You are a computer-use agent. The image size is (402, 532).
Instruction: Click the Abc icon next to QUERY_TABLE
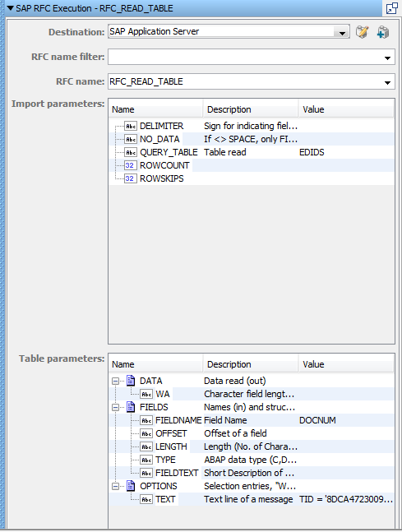coord(131,152)
